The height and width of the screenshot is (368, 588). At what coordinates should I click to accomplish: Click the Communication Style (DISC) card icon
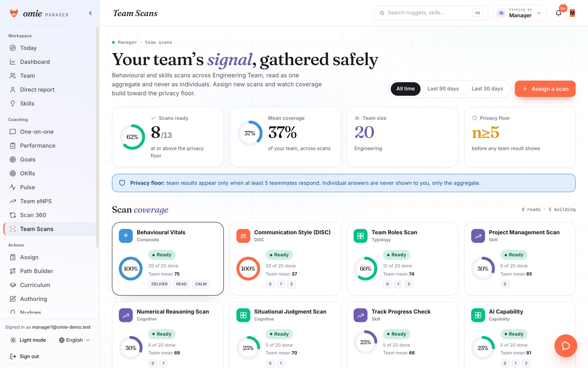click(x=243, y=236)
